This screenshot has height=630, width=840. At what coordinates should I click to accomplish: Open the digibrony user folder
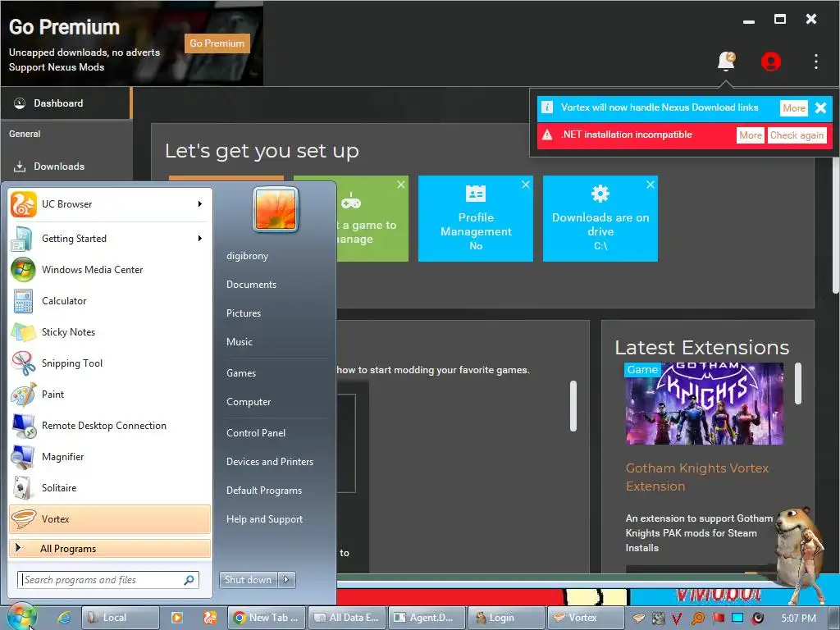pos(247,256)
